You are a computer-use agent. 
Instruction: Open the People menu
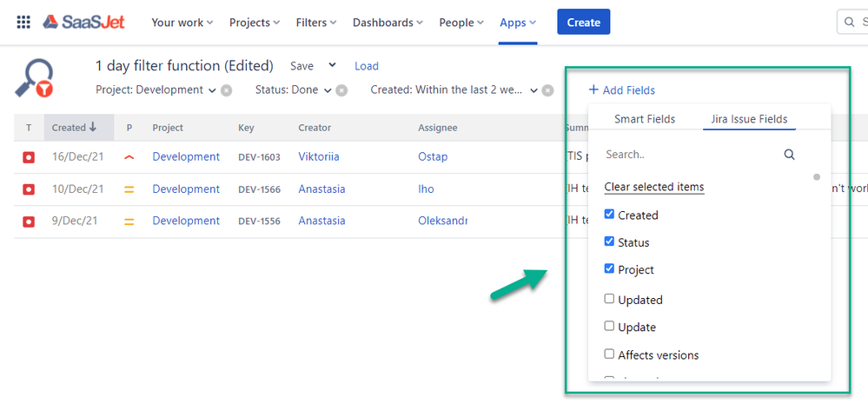[461, 23]
